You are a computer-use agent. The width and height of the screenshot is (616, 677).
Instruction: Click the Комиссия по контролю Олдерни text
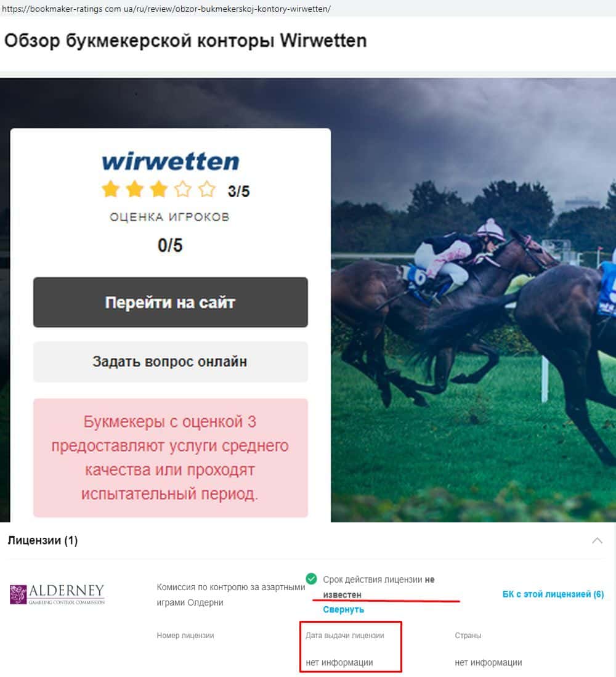point(230,594)
